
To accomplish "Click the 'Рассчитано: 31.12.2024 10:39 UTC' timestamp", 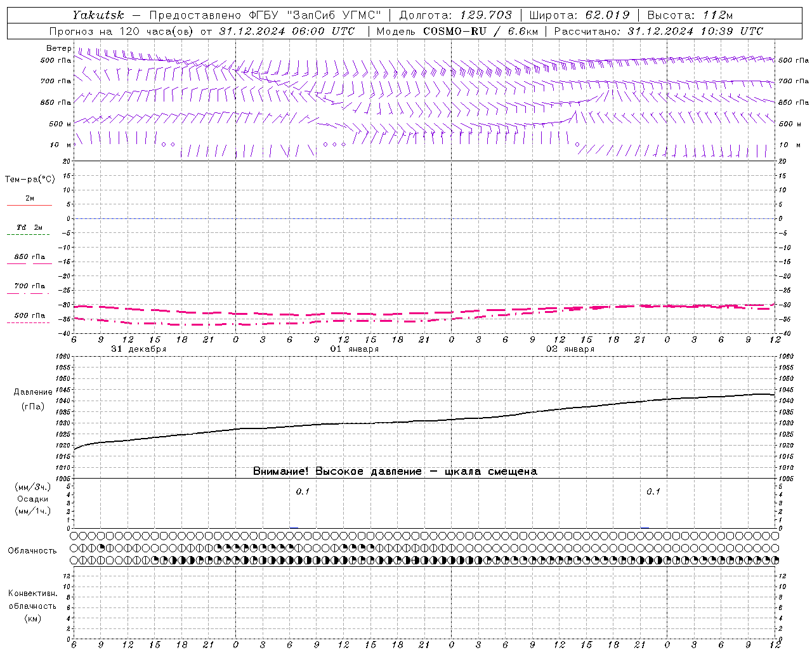I will [x=658, y=31].
